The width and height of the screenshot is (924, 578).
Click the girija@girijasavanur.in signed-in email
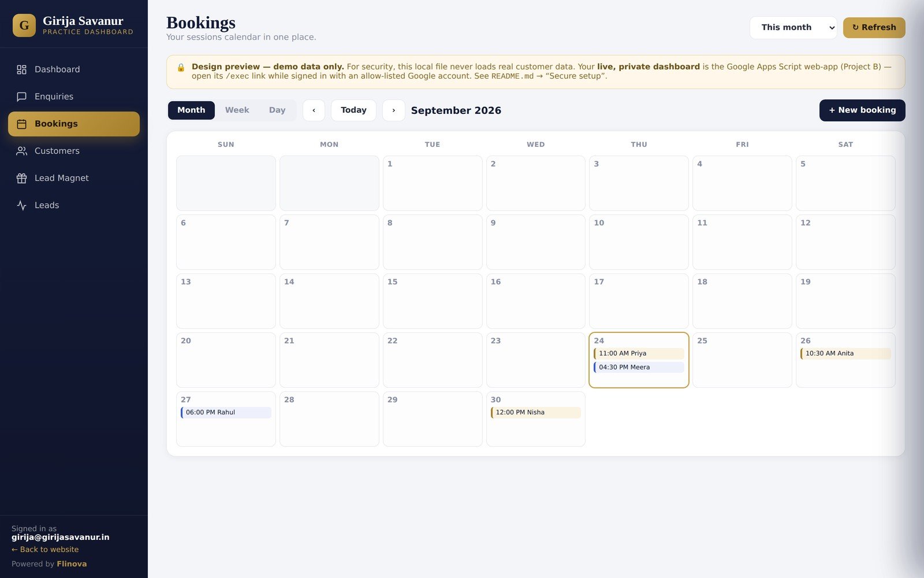(61, 538)
